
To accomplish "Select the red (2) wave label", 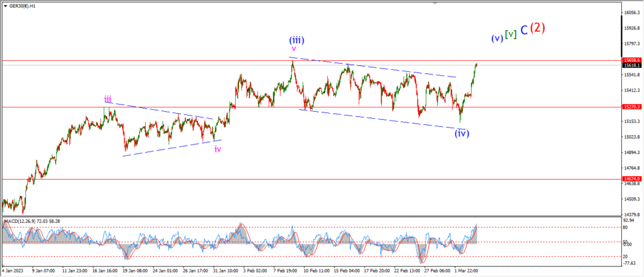I will click(x=537, y=28).
